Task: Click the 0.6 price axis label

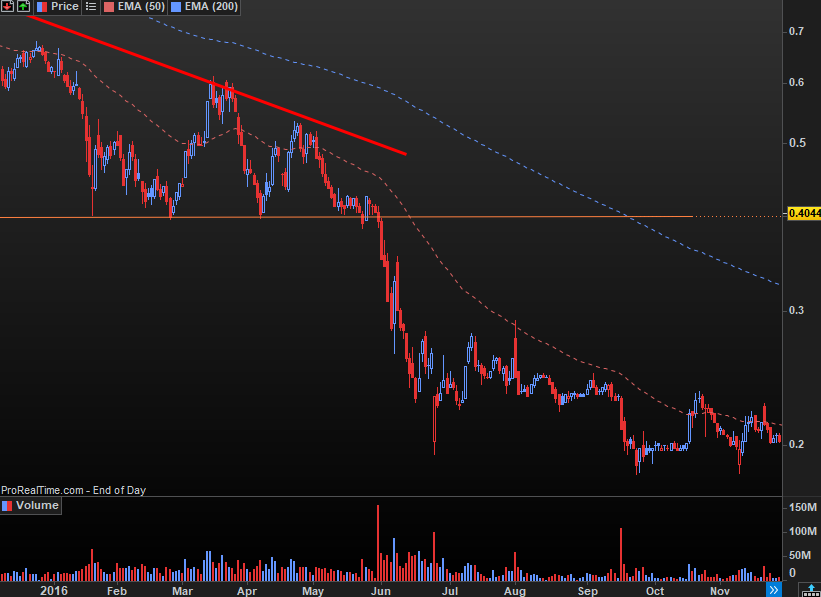Action: [x=796, y=82]
